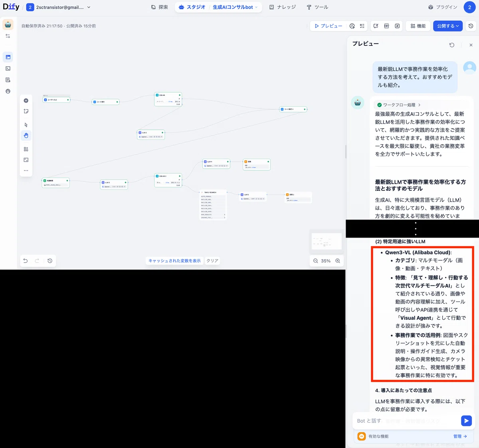Open the API access terminal icon
The height and width of the screenshot is (448, 479).
[x=8, y=69]
